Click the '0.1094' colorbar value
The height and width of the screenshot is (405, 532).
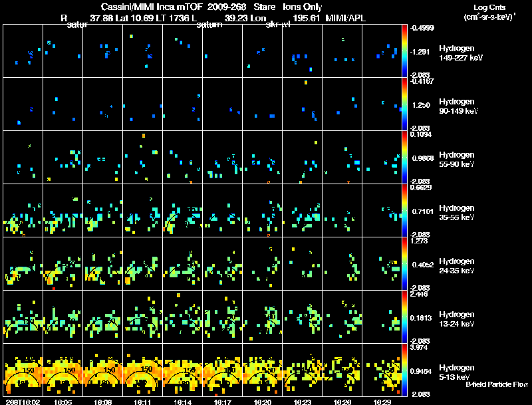pos(421,134)
